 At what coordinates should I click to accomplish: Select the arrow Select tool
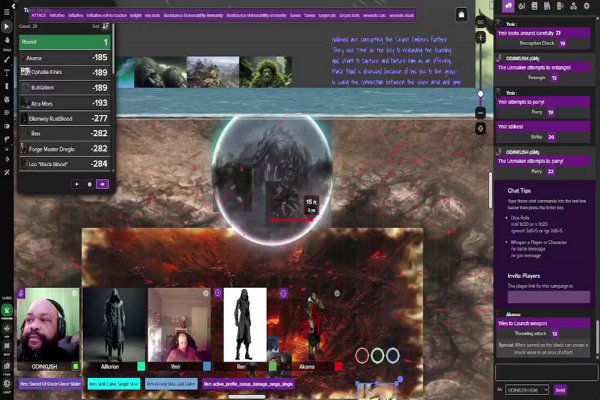(7, 26)
